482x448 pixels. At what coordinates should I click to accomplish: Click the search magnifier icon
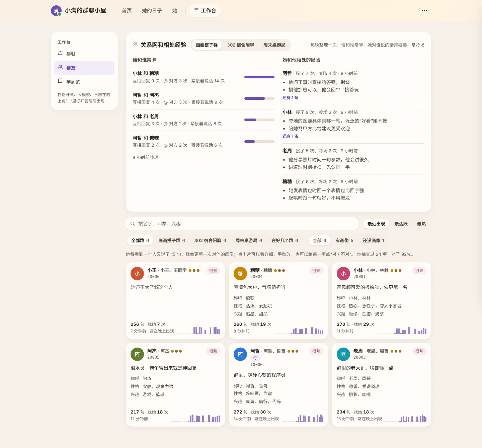(133, 224)
